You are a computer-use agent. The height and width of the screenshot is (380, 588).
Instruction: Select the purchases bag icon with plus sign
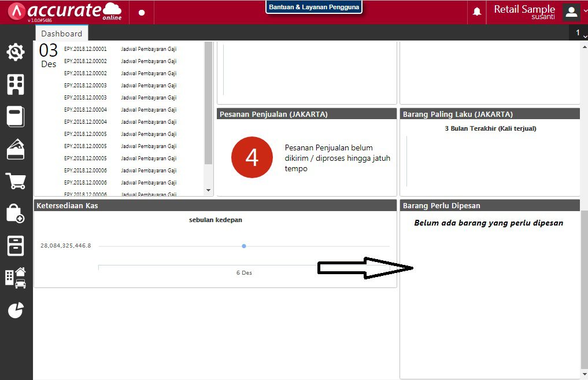click(x=15, y=214)
